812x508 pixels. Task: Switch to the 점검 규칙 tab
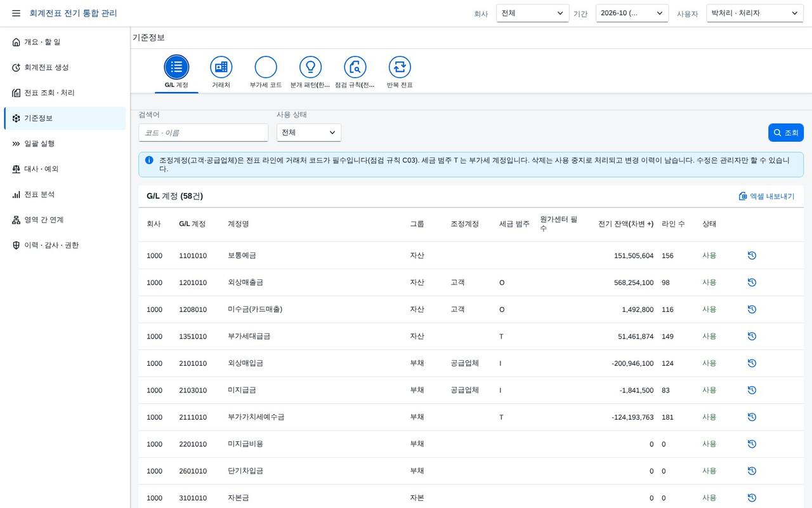tap(355, 72)
